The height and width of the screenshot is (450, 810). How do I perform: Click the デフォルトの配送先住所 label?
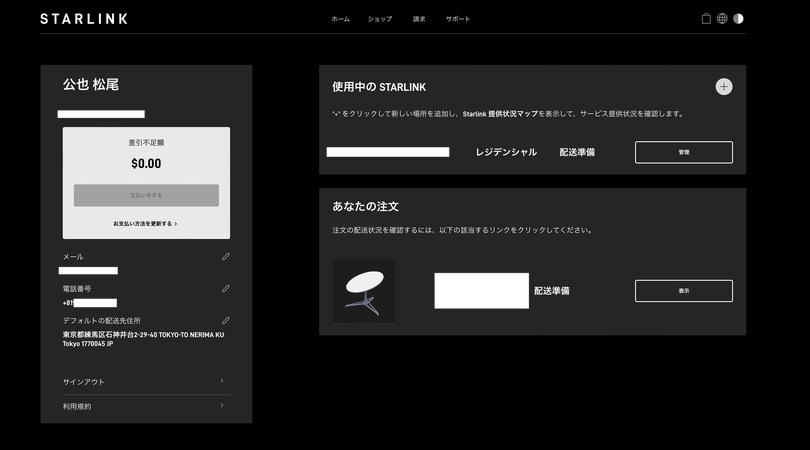coord(102,321)
